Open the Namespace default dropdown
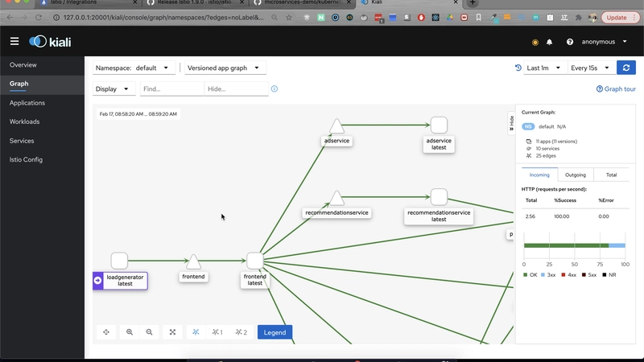This screenshot has width=644, height=362. point(132,68)
